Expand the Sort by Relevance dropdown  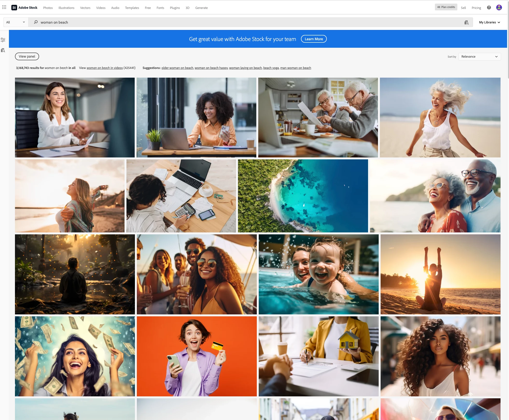(x=479, y=57)
